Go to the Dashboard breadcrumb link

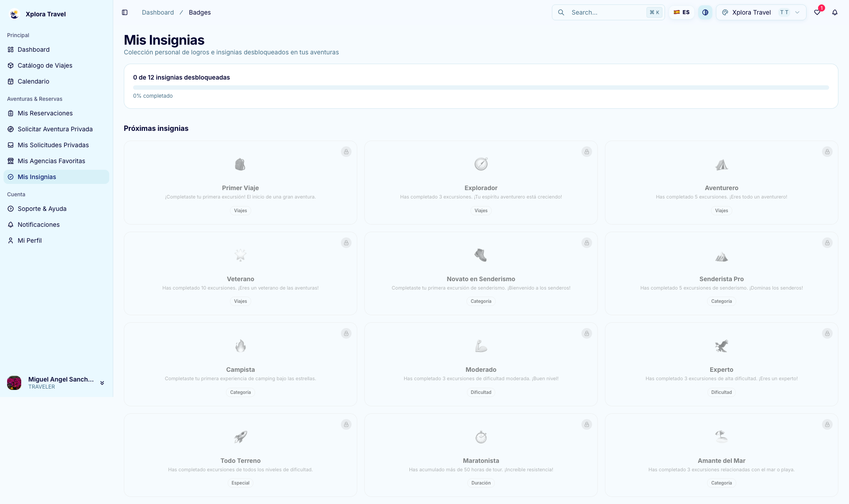(x=158, y=12)
